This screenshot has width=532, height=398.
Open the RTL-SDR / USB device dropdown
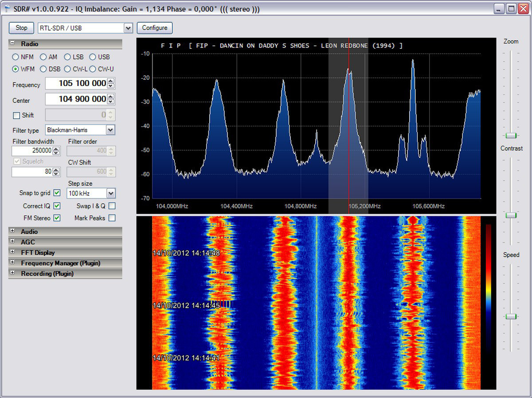click(x=128, y=28)
